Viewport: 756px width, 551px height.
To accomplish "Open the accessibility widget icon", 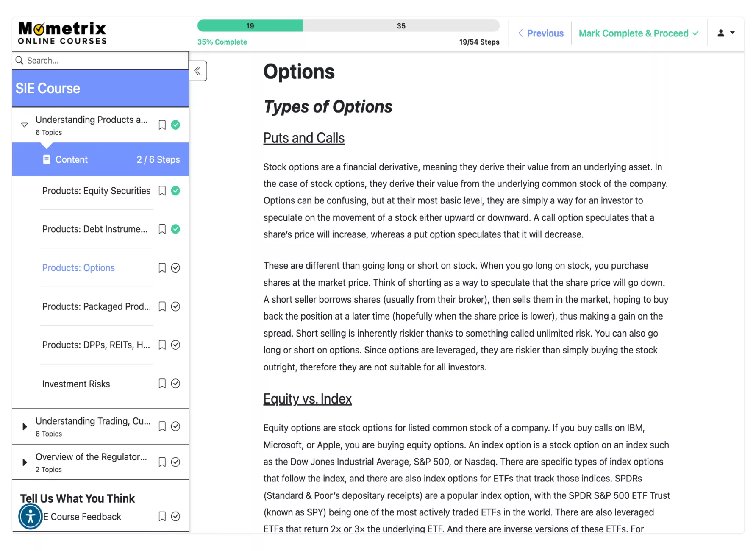I will (31, 516).
